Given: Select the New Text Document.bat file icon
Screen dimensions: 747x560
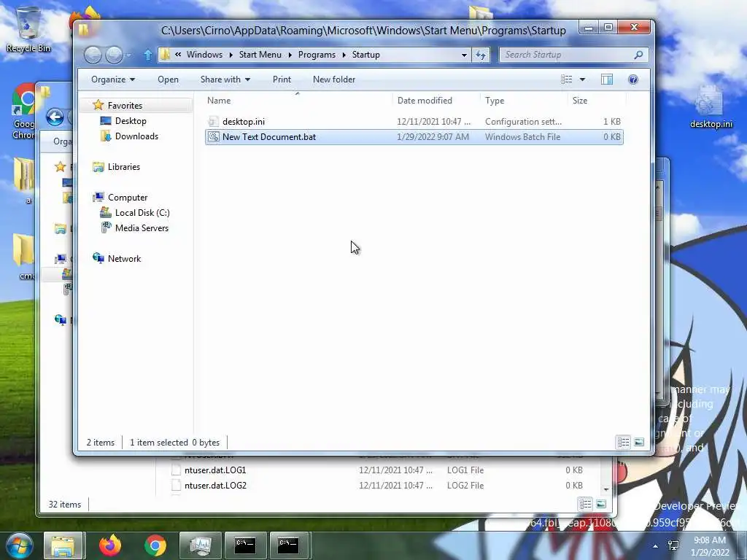Looking at the screenshot, I should click(x=214, y=137).
